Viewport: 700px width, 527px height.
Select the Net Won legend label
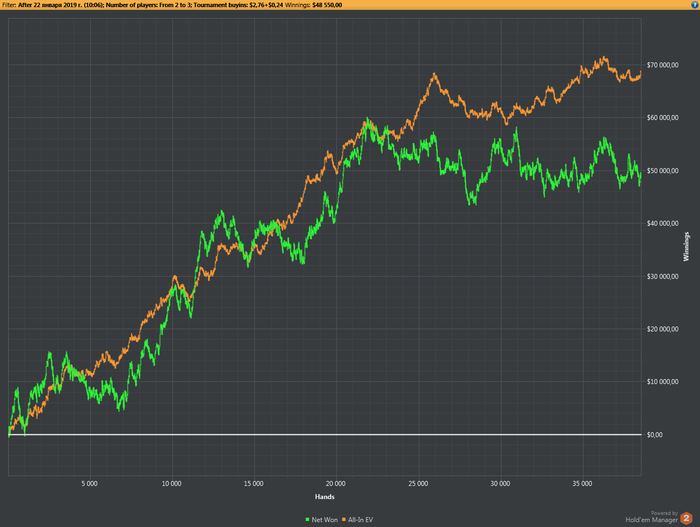325,520
